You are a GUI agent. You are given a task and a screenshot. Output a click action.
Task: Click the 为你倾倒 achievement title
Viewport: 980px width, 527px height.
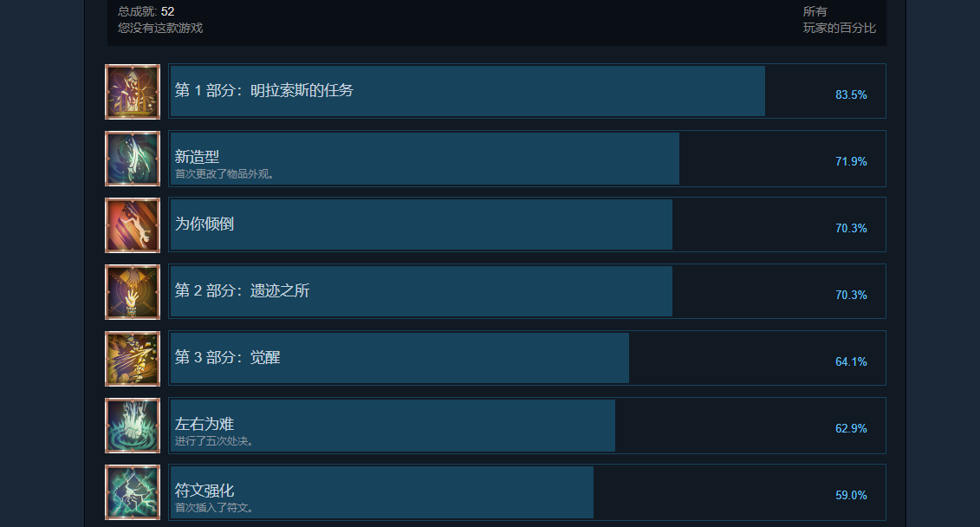point(204,224)
